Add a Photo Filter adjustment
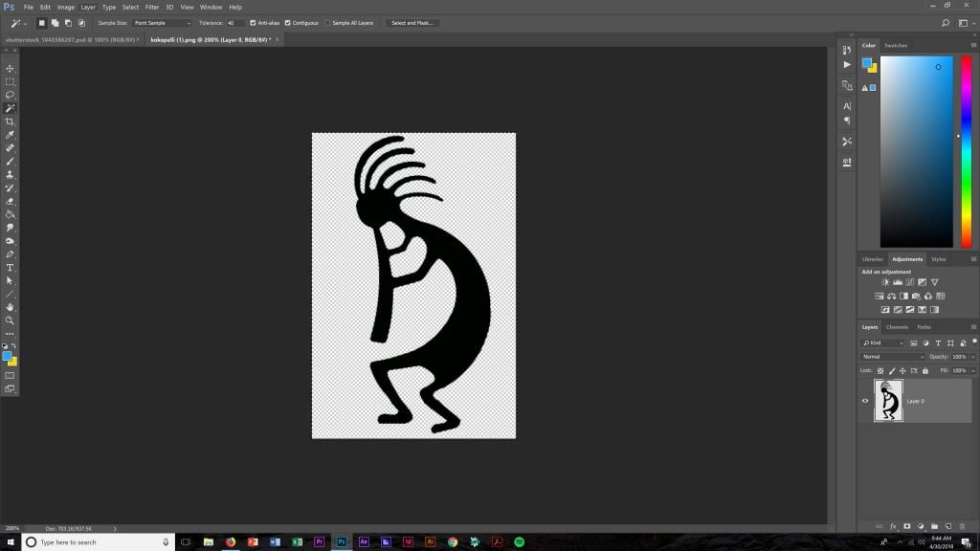This screenshot has width=980, height=551. [916, 297]
